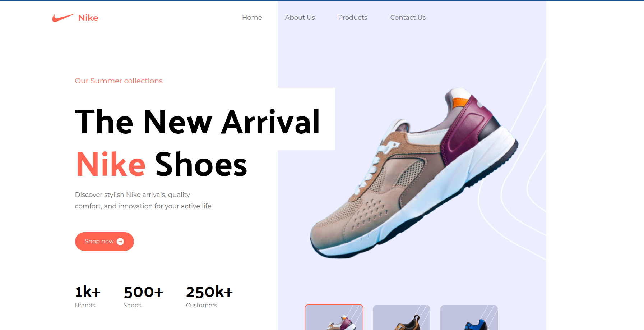644x330 pixels.
Task: Select the blue shoe thumbnail
Action: click(x=469, y=317)
